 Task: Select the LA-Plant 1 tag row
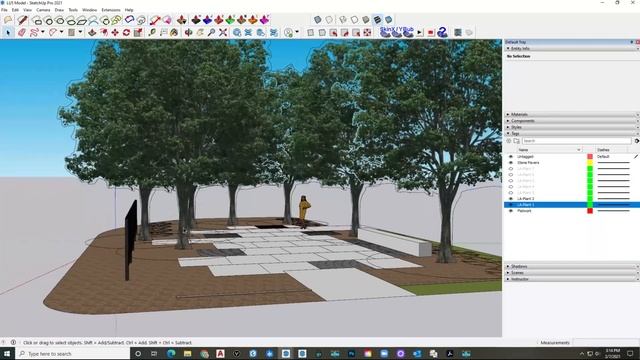(572, 205)
